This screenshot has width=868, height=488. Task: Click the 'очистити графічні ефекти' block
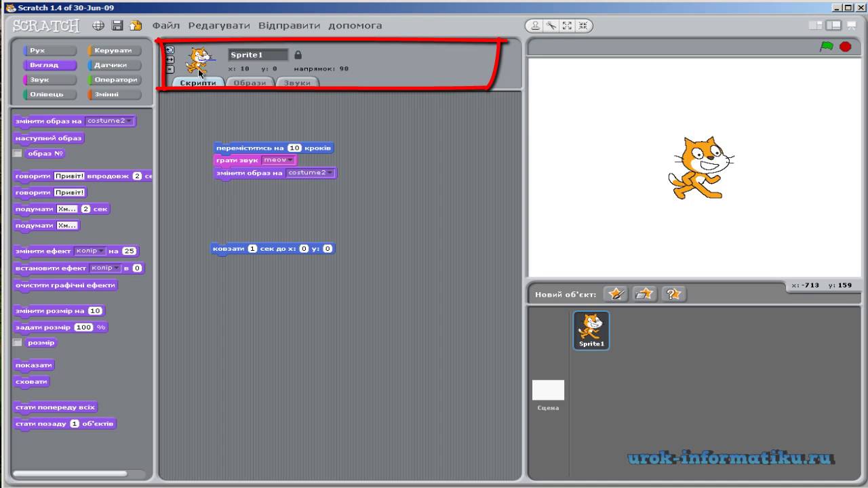tap(66, 285)
